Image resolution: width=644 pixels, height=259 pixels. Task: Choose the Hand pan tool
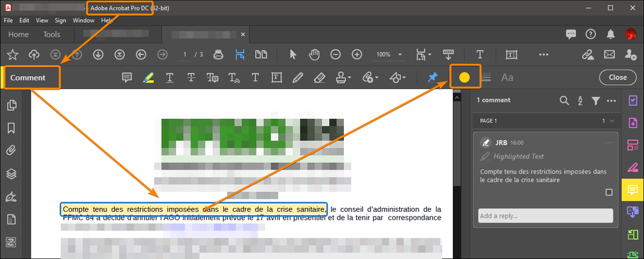click(314, 54)
